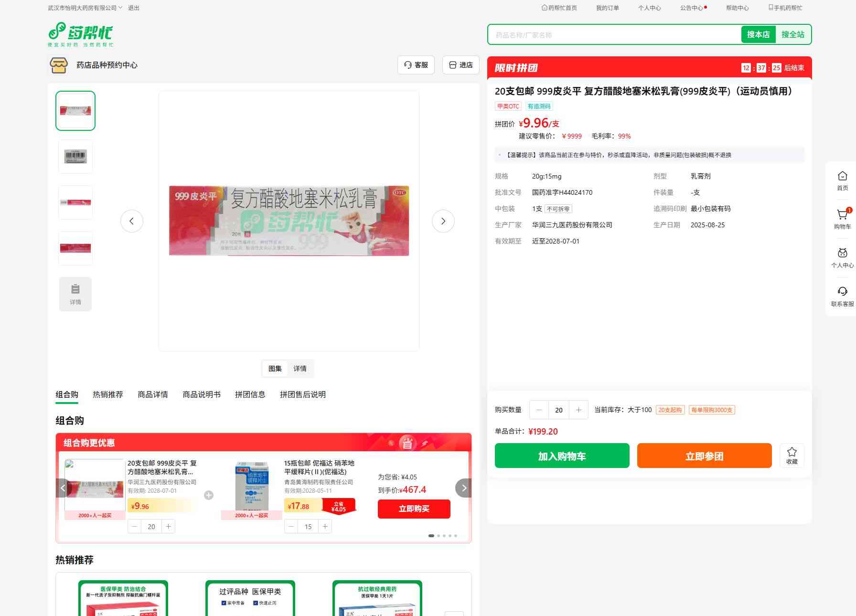Open the 拼团信息 tab
This screenshot has height=616, width=856.
(250, 394)
